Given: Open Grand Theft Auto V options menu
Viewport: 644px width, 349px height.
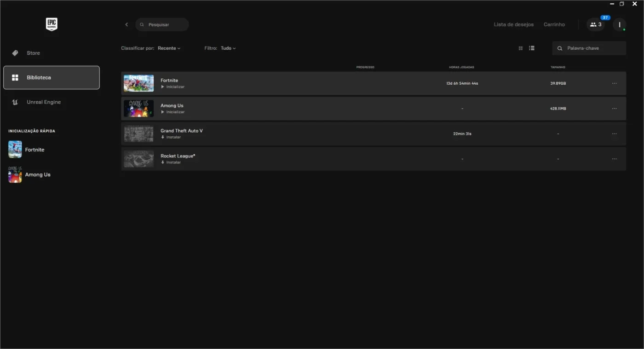Looking at the screenshot, I should pyautogui.click(x=615, y=134).
